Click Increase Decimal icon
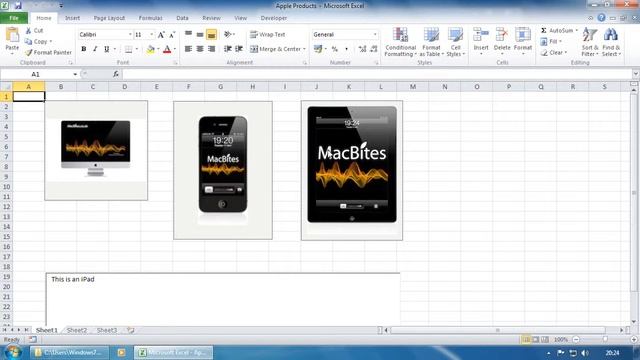This screenshot has height=360, width=640. 362,49
